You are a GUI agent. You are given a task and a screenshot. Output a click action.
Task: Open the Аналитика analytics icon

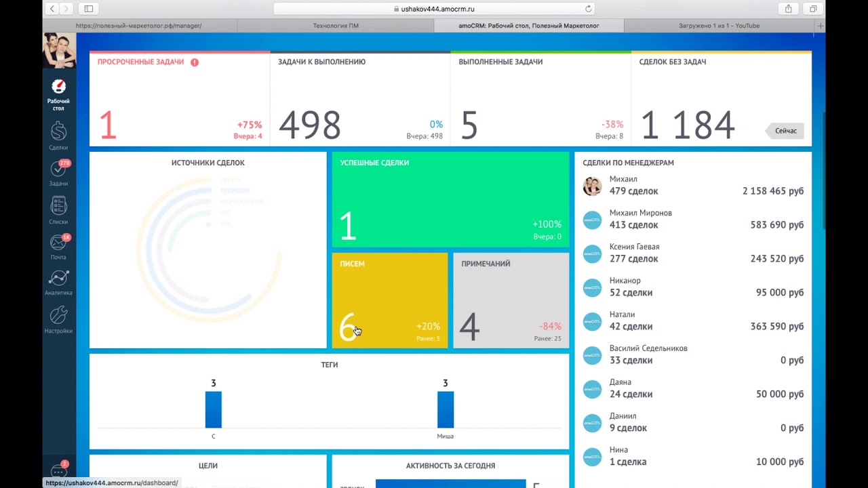tap(58, 282)
